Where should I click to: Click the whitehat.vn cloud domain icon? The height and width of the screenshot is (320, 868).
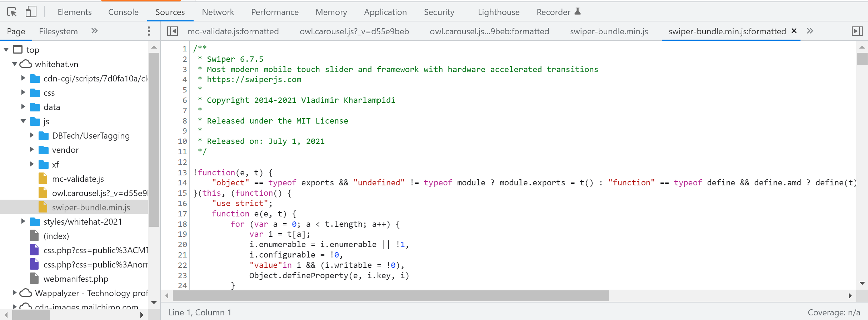25,64
